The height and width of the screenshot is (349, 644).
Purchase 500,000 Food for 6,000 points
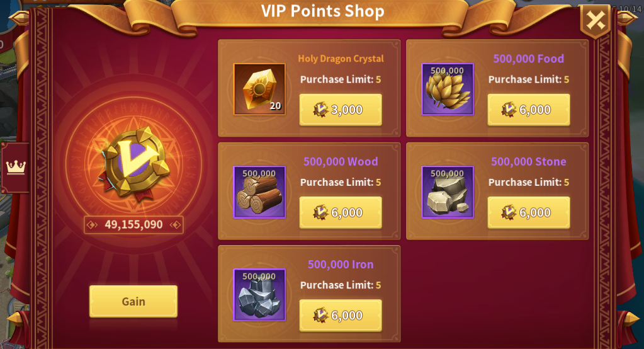(x=529, y=110)
